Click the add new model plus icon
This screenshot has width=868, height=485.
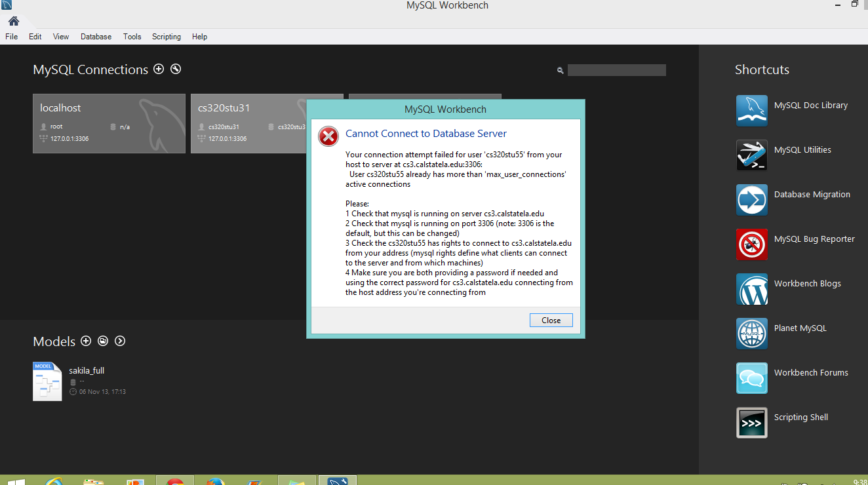click(86, 341)
